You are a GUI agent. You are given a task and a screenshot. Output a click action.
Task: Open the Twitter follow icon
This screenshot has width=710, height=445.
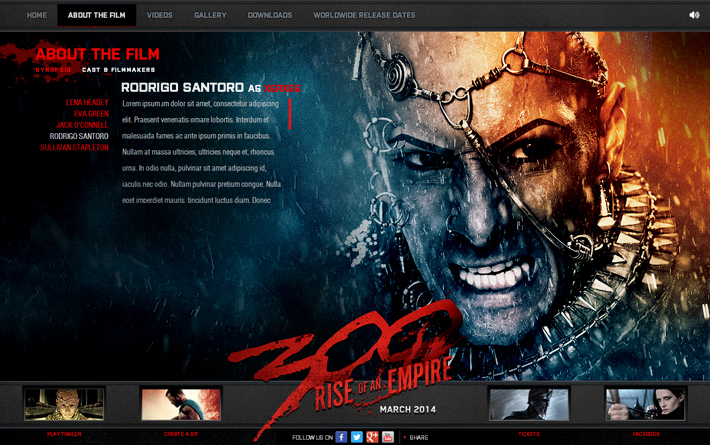point(357,437)
